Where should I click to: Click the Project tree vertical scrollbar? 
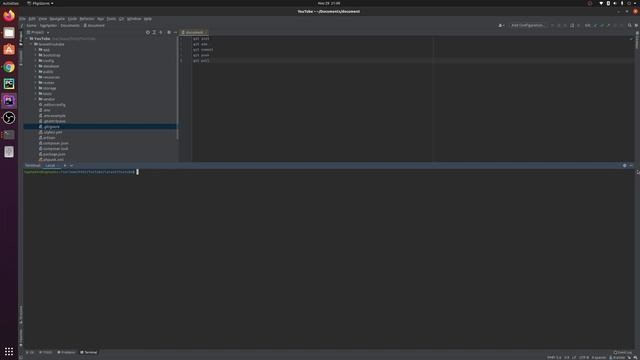178,88
